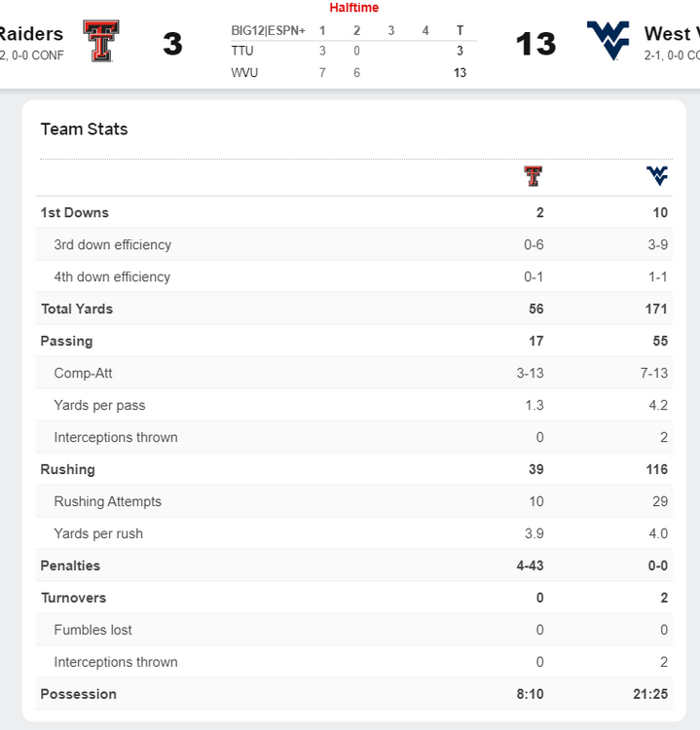This screenshot has width=700, height=730.
Task: Click West Virginia's large score of 13
Action: 534,44
